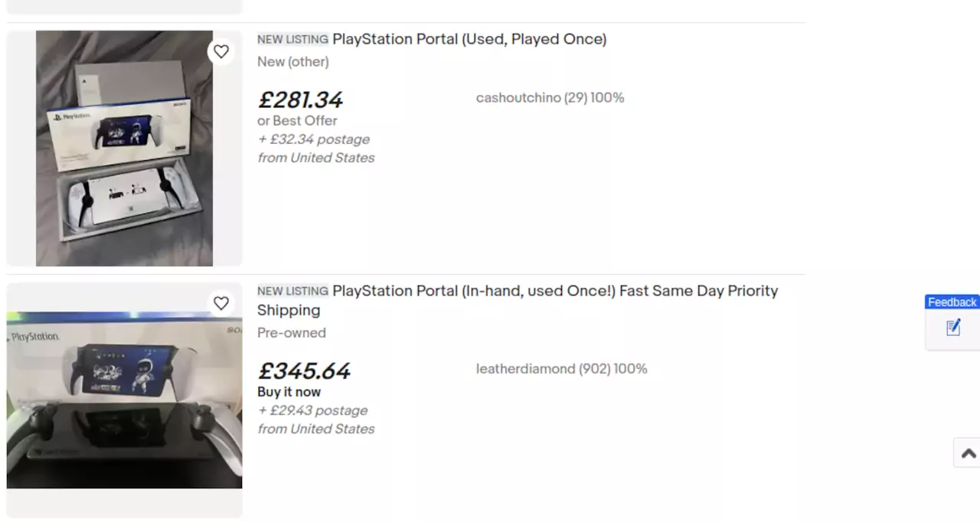Click the "Buy it now" label
This screenshot has height=522, width=980.
[289, 392]
